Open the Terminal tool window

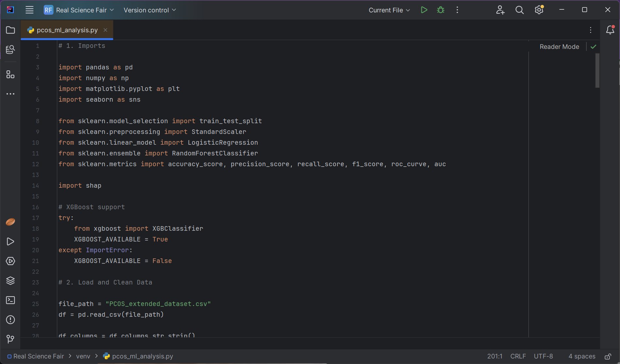(x=10, y=300)
